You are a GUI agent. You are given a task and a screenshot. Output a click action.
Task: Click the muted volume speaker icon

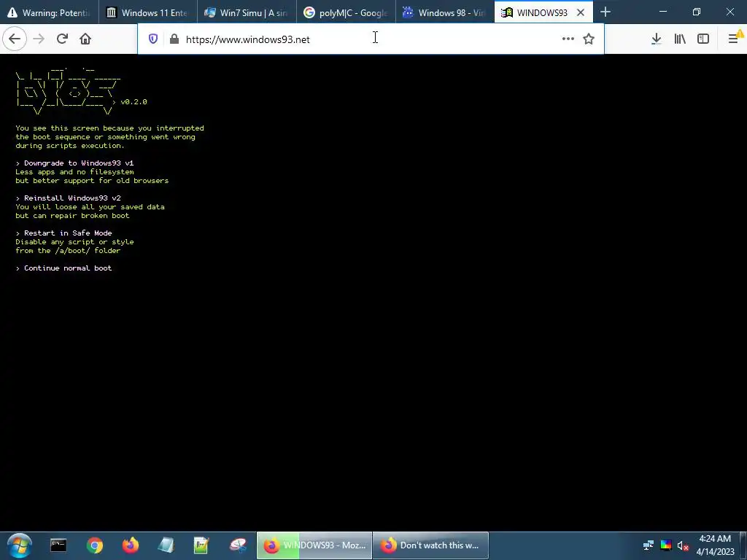pyautogui.click(x=683, y=545)
